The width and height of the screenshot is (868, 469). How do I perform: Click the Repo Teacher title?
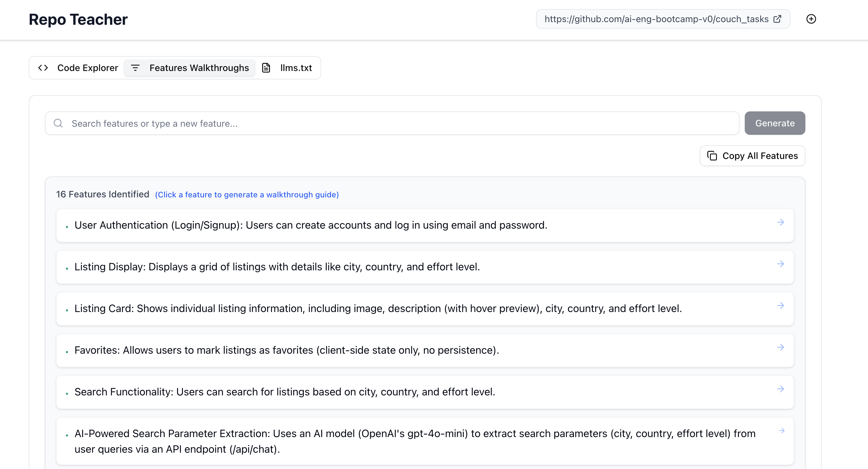pyautogui.click(x=78, y=19)
